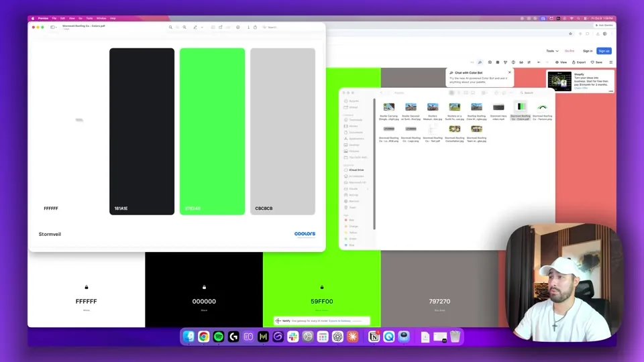The width and height of the screenshot is (644, 362).
Task: Select the Stormveil Hero video.mp4 file in Finder
Action: click(x=498, y=111)
